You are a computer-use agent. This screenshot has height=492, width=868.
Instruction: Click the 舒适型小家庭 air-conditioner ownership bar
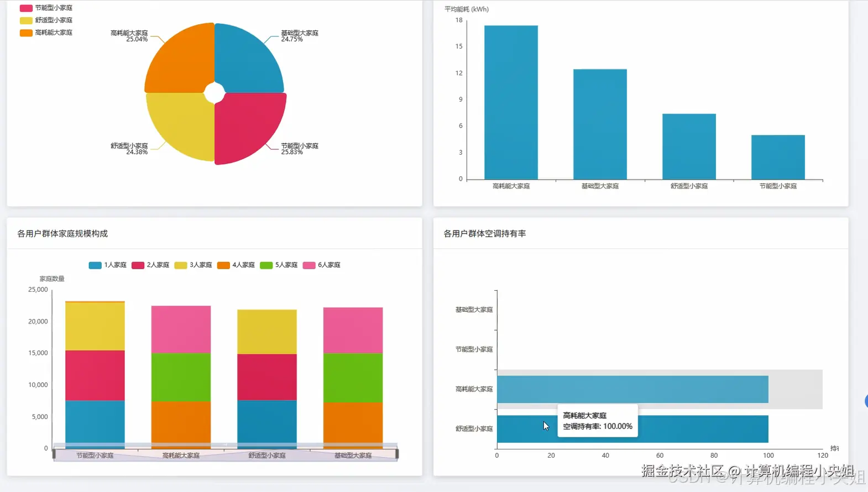[x=632, y=429]
